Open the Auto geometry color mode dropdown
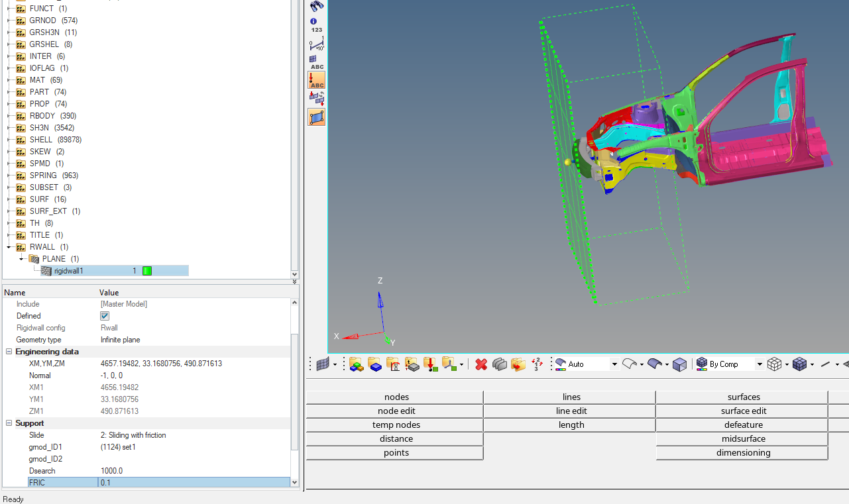 614,364
